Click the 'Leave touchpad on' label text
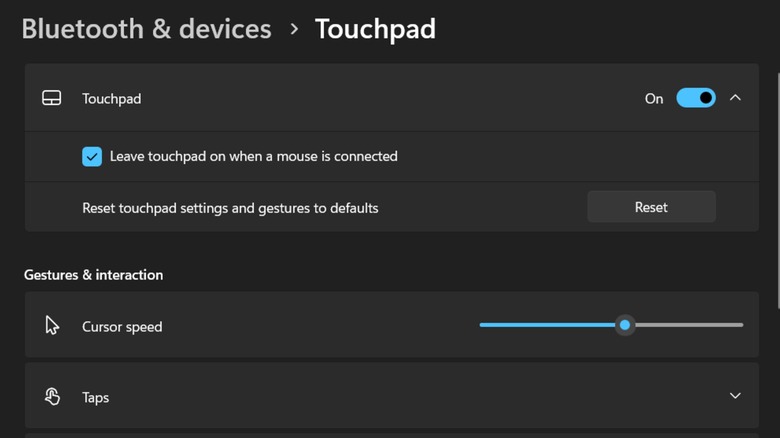This screenshot has height=438, width=780. (x=253, y=156)
